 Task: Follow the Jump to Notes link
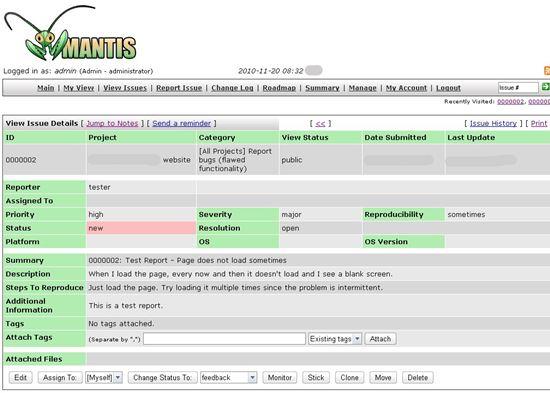click(x=112, y=124)
